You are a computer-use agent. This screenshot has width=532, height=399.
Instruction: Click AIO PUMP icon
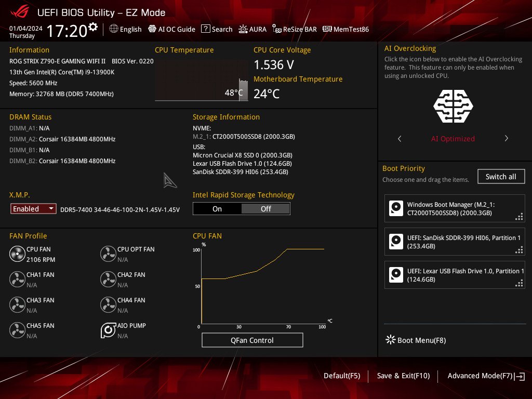[108, 330]
